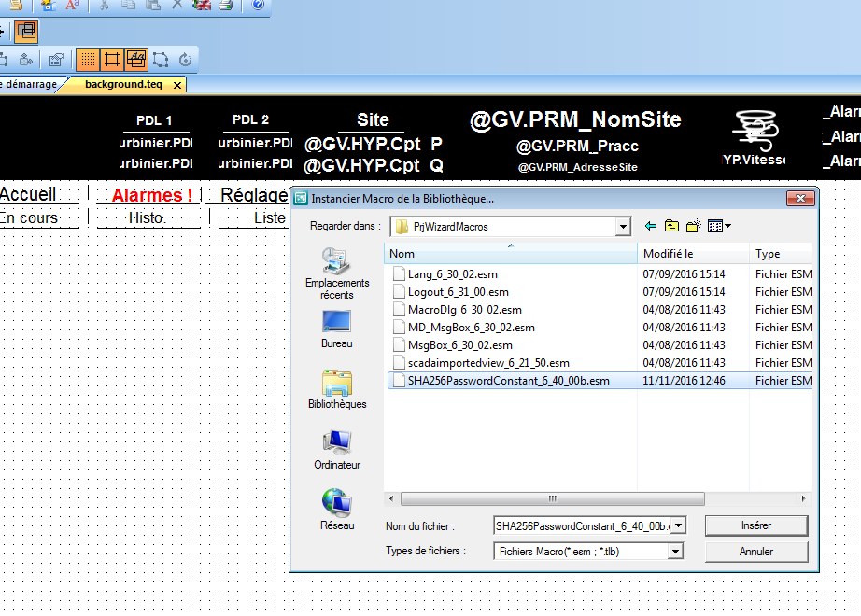This screenshot has height=616, width=861.
Task: Toggle the grid display icon
Action: tap(87, 60)
